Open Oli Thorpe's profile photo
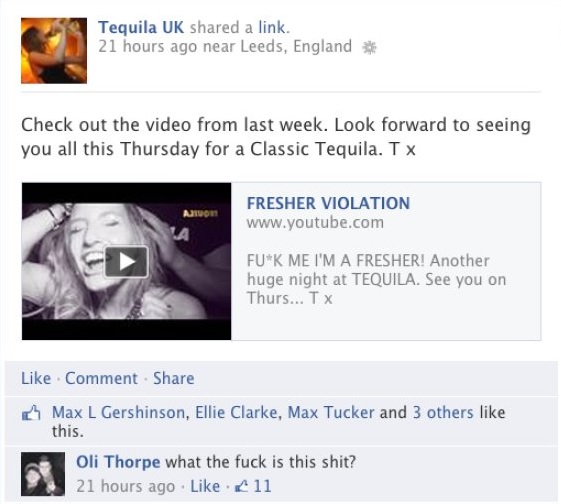This screenshot has width=561, height=504. 43,474
